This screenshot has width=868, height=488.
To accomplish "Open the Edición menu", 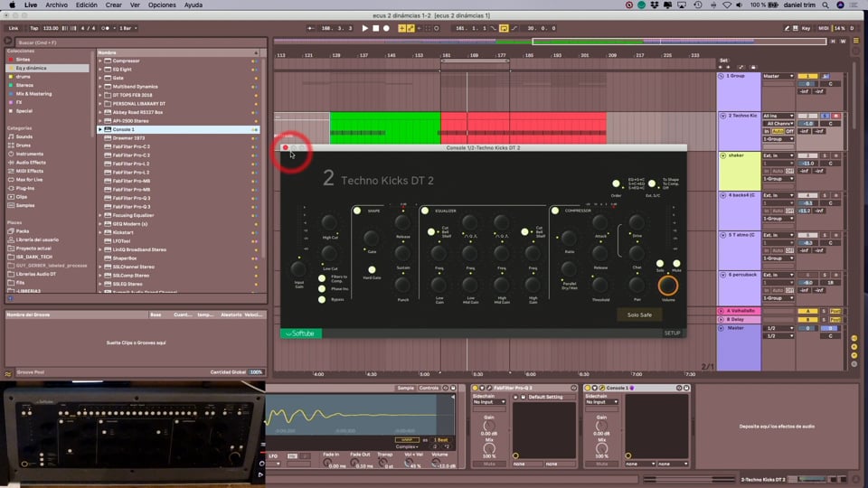I will (87, 5).
